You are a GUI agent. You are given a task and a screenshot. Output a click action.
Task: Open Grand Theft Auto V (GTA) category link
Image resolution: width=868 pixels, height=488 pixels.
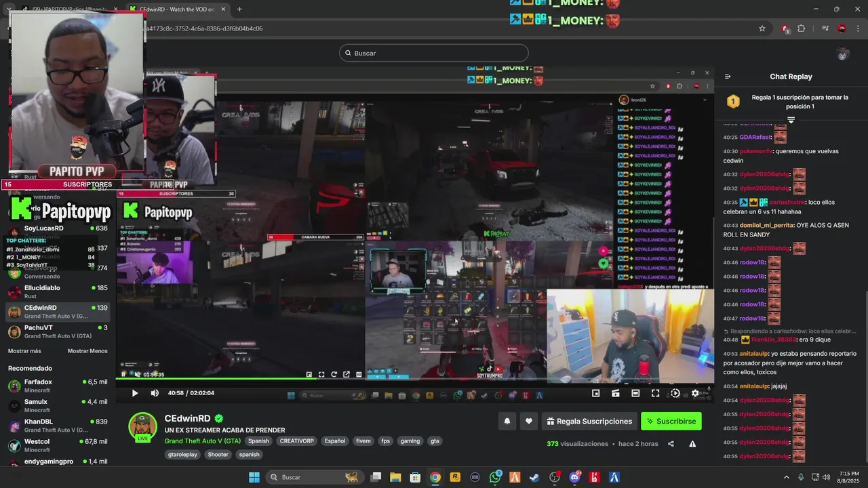[202, 441]
